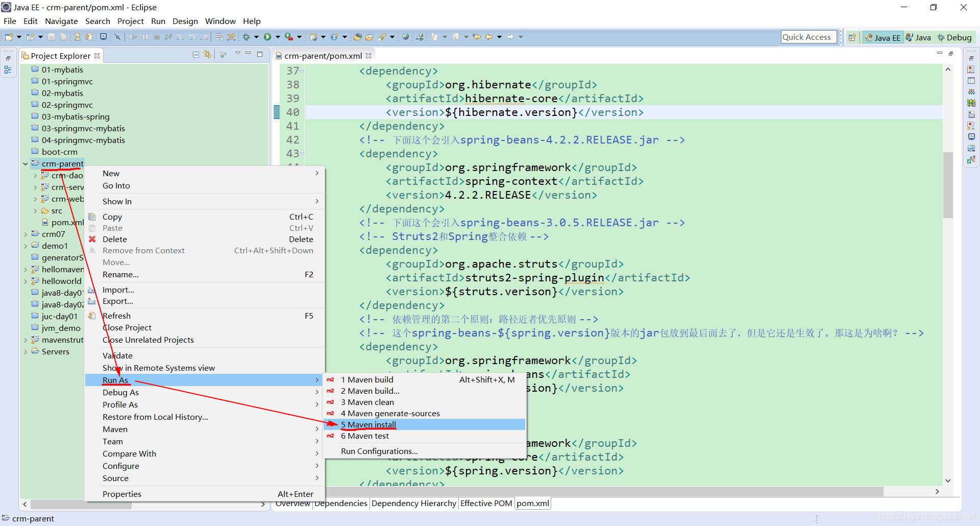Image resolution: width=980 pixels, height=526 pixels.
Task: Switch to the Debug perspective
Action: click(954, 37)
